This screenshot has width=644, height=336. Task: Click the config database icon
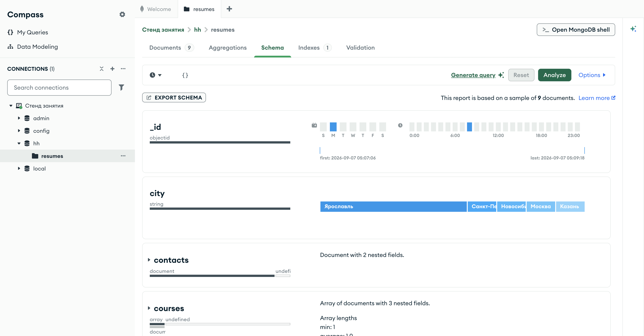[x=27, y=130]
